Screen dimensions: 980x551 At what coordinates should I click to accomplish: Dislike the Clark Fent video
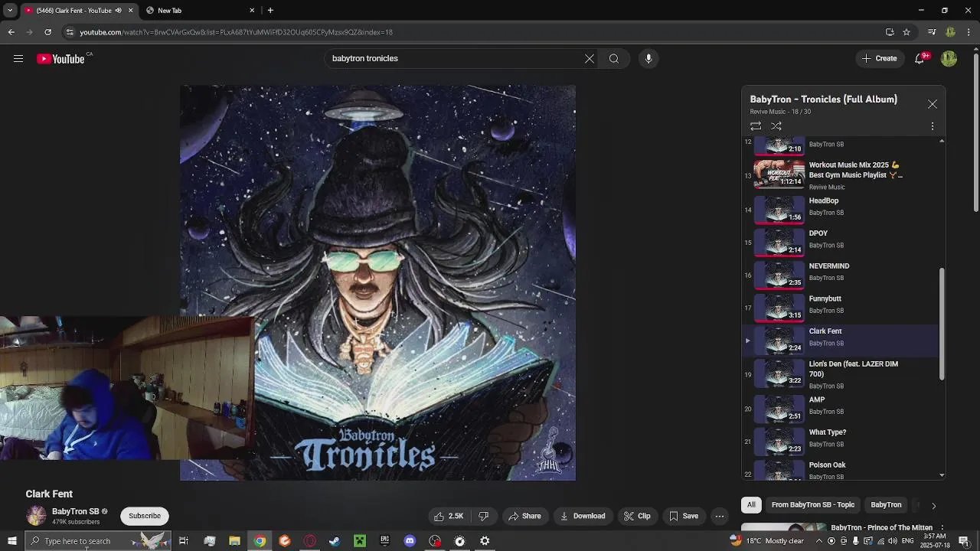click(483, 517)
